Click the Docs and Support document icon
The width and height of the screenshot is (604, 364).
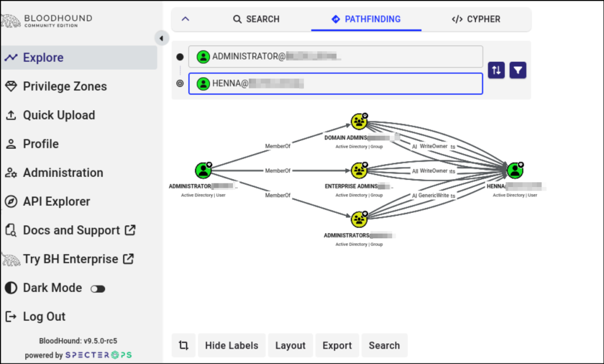point(11,230)
